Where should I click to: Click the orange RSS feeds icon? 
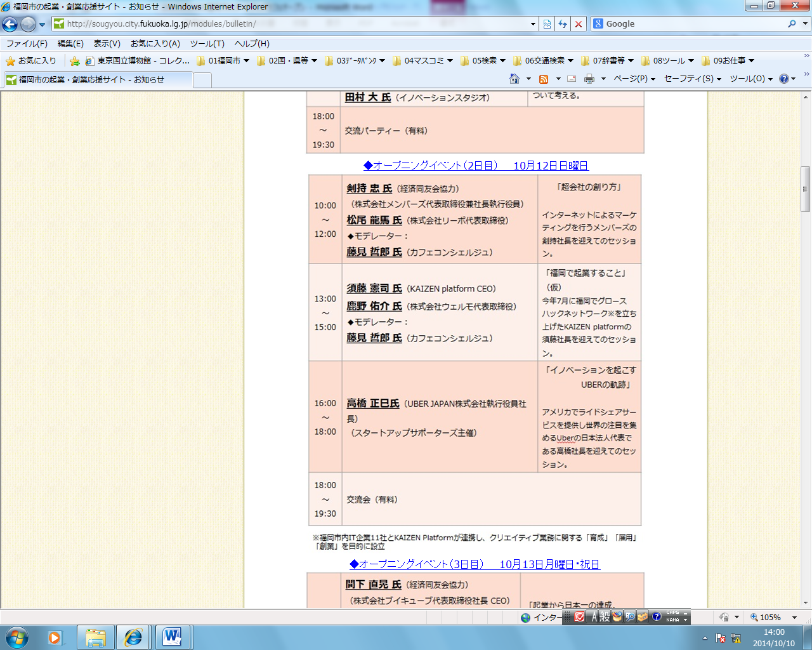pyautogui.click(x=544, y=79)
